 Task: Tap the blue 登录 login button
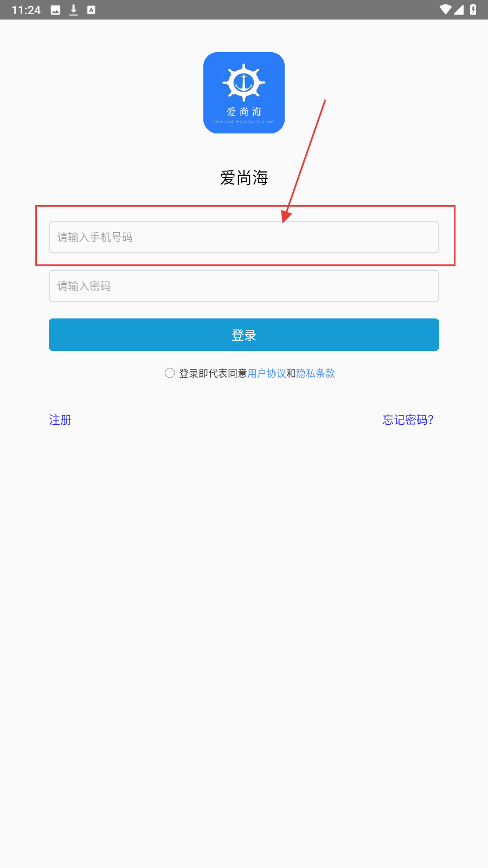[x=244, y=335]
